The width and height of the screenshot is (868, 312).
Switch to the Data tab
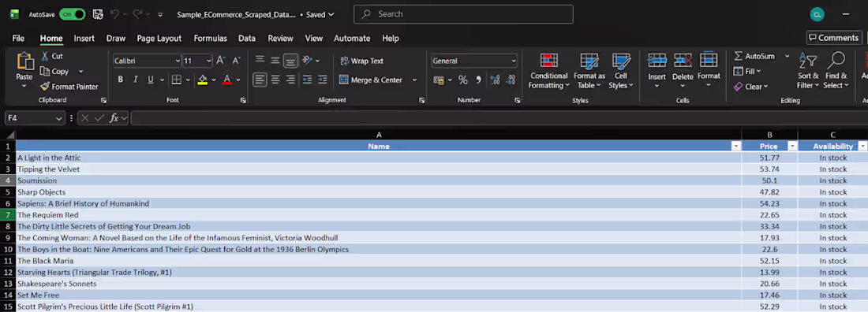click(x=247, y=38)
